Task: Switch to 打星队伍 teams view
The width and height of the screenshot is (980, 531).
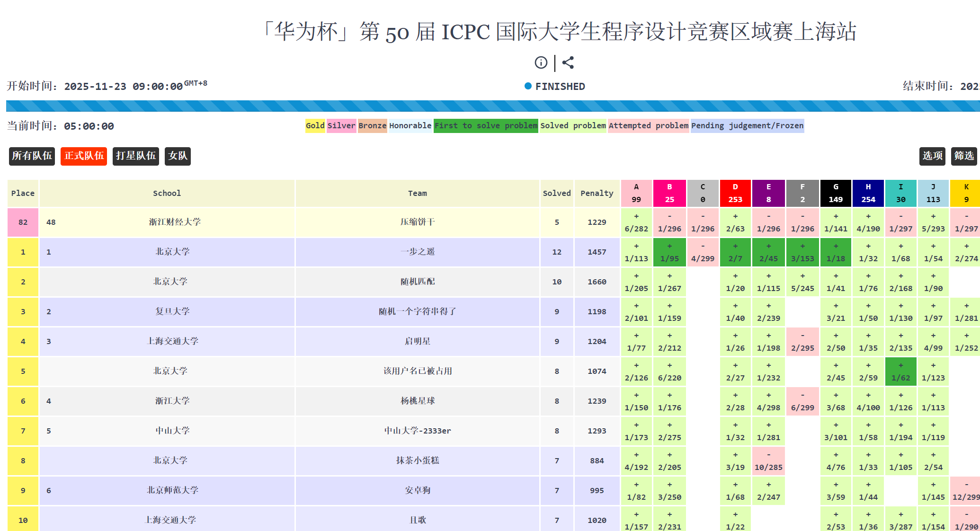Action: tap(135, 156)
